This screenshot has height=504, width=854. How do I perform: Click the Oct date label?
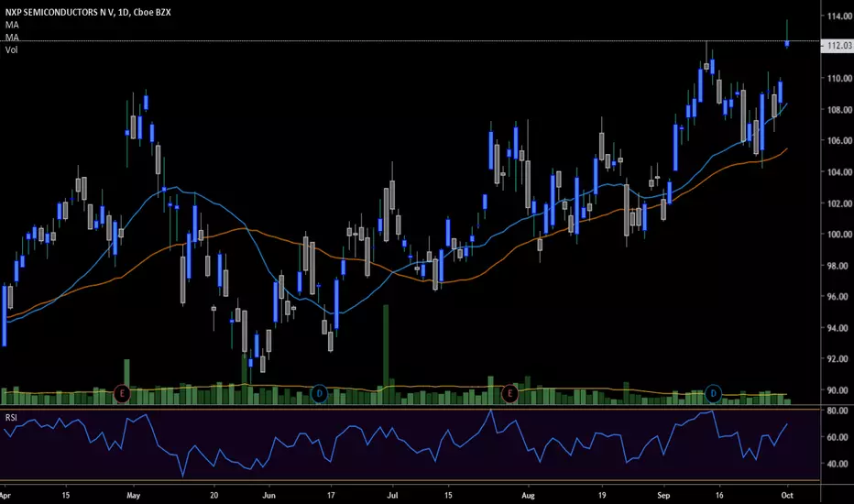[787, 496]
